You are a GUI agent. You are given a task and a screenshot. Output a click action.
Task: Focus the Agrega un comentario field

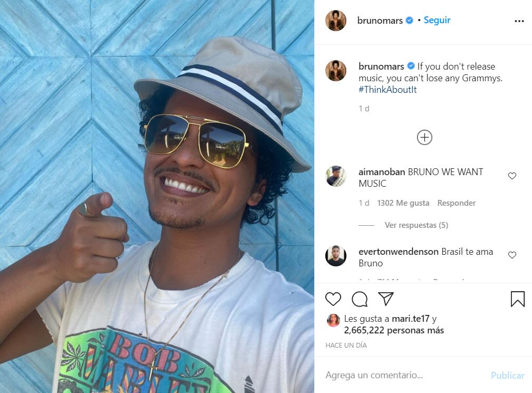point(404,375)
